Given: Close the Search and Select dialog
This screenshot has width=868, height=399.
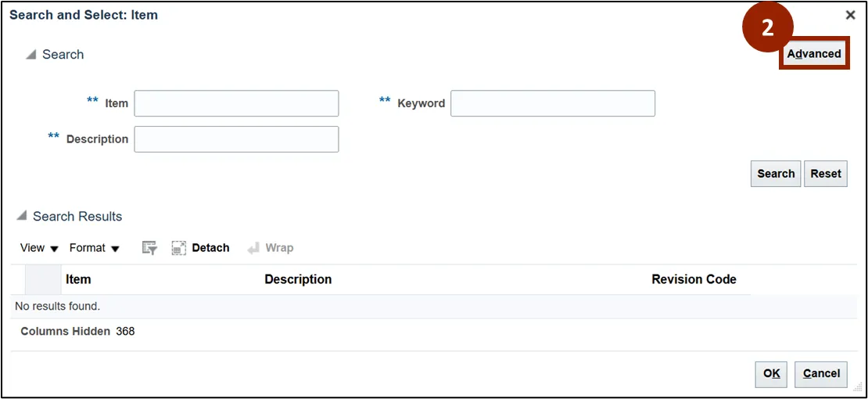Looking at the screenshot, I should point(850,15).
